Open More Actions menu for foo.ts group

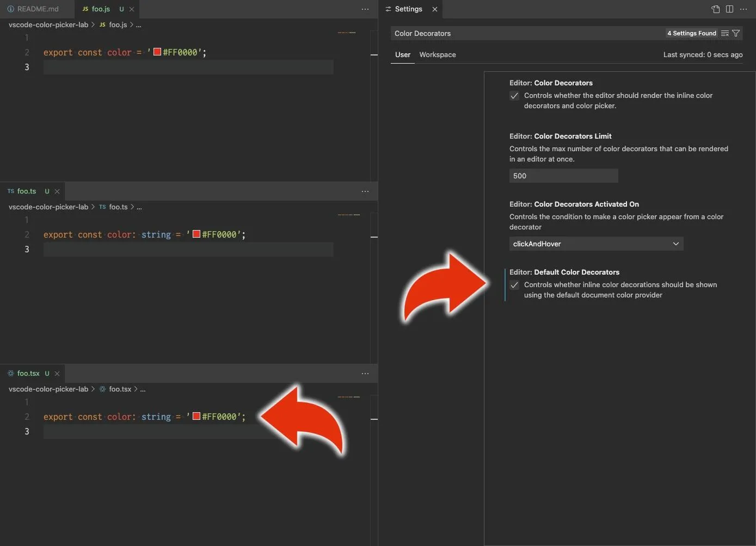tap(365, 191)
